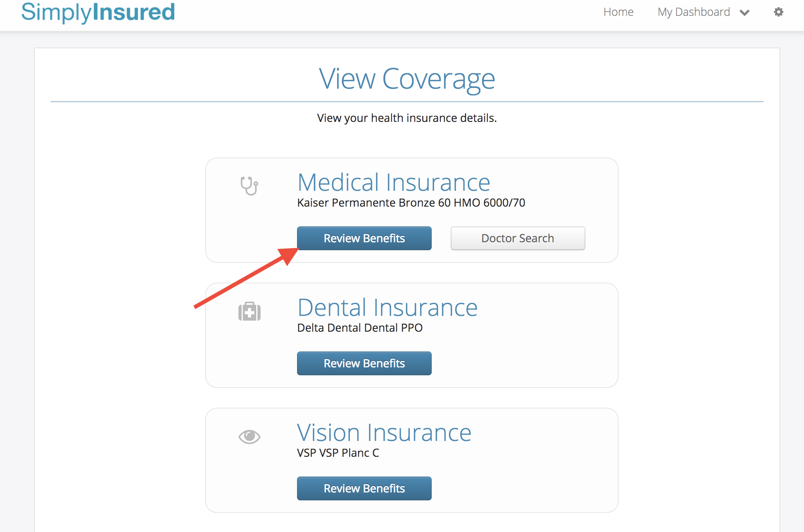This screenshot has height=532, width=804.
Task: Click the Vision Insurance heading
Action: (384, 432)
